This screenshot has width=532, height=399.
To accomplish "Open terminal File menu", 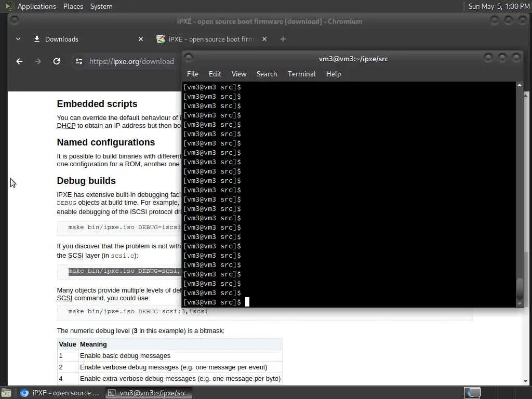I will tap(193, 74).
